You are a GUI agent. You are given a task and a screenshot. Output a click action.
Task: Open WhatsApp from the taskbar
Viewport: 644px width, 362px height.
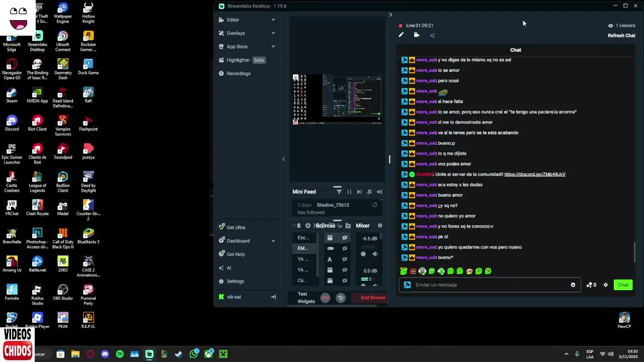pyautogui.click(x=194, y=354)
